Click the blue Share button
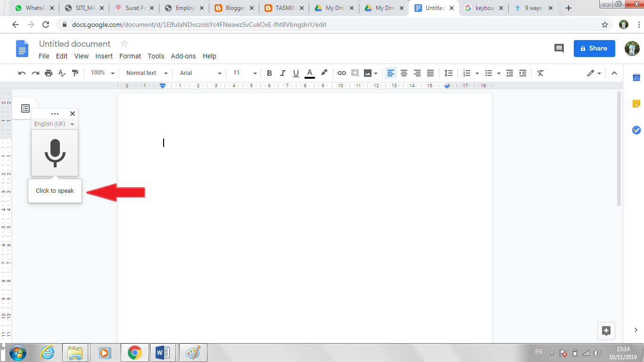The height and width of the screenshot is (362, 644). pyautogui.click(x=594, y=49)
